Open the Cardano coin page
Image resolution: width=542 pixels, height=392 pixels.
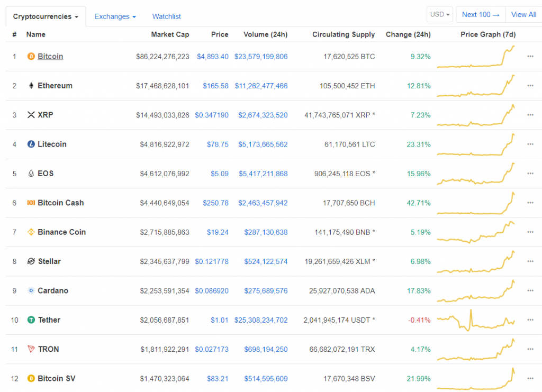pos(53,290)
